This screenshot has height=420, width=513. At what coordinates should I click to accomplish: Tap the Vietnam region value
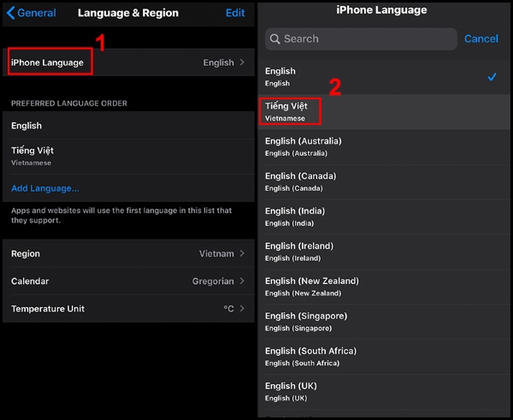pos(216,253)
